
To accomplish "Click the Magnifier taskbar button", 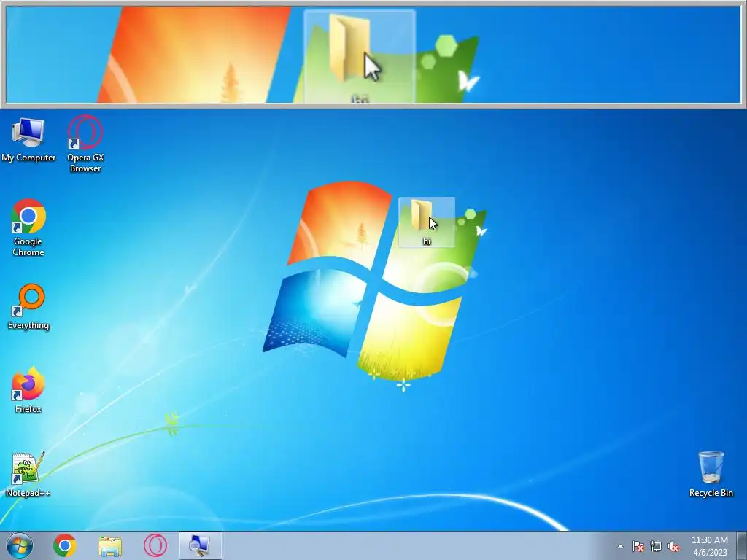I will (201, 545).
